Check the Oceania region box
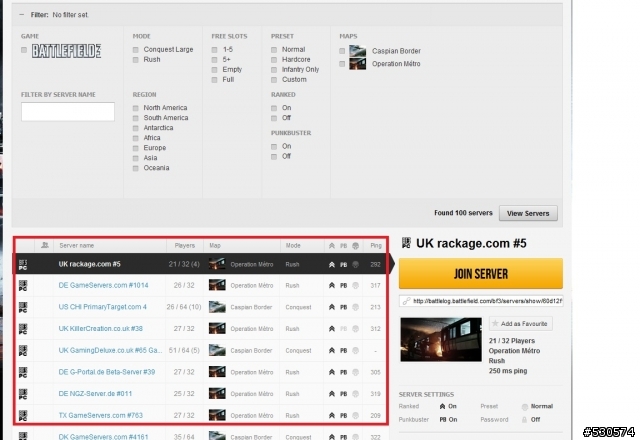640x440 pixels. 136,168
